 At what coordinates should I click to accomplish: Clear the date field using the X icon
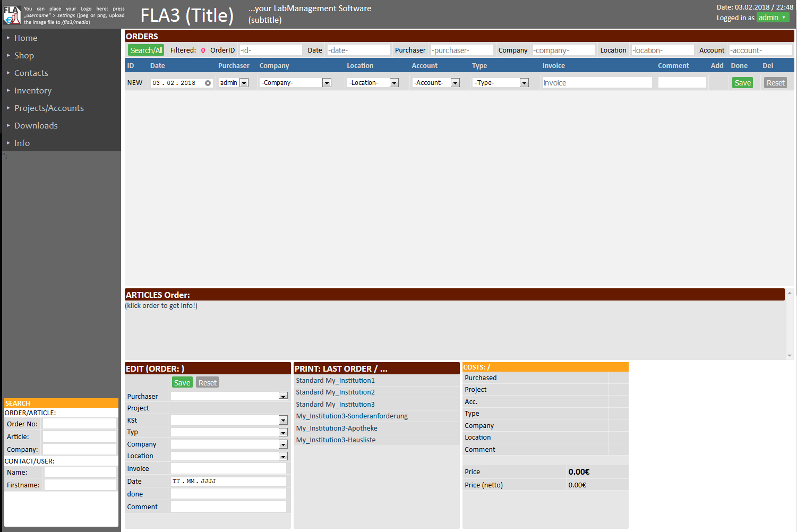pos(207,83)
